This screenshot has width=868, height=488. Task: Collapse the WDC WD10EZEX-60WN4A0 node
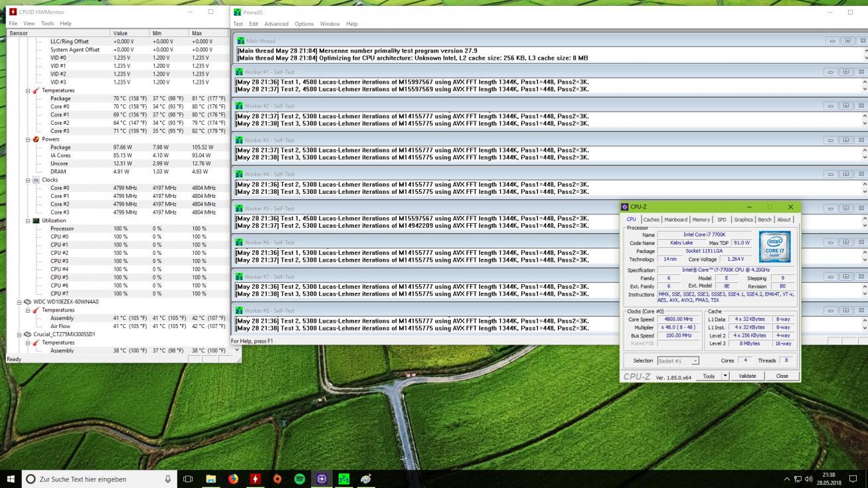click(19, 302)
